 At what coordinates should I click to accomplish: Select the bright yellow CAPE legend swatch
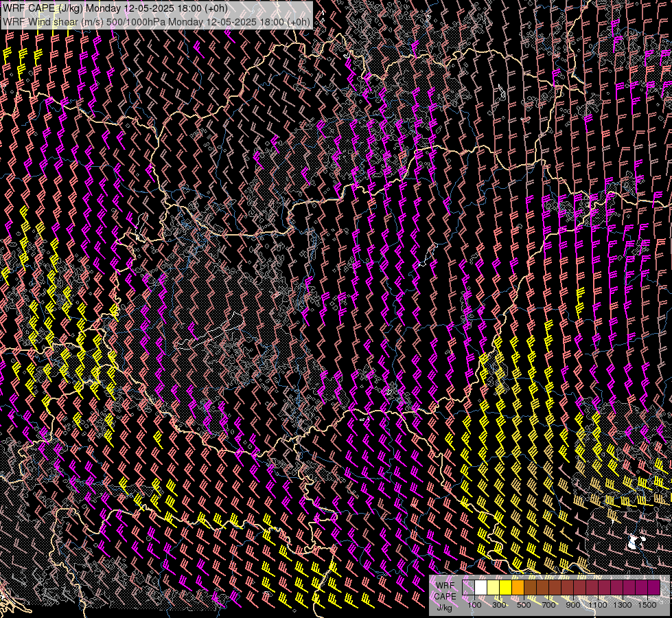pyautogui.click(x=506, y=588)
